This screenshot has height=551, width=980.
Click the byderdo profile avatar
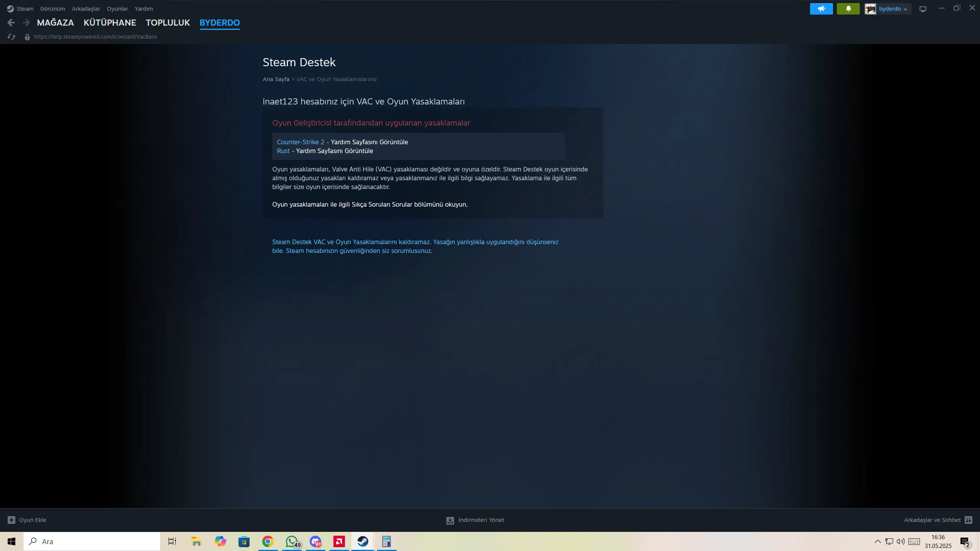click(x=870, y=9)
